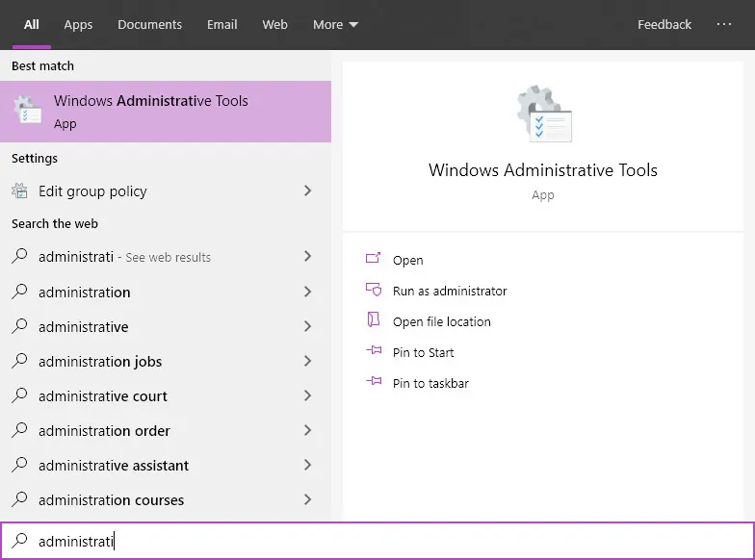Viewport: 755px width, 560px height.
Task: Click the Pin to taskbar pin icon
Action: click(x=374, y=381)
